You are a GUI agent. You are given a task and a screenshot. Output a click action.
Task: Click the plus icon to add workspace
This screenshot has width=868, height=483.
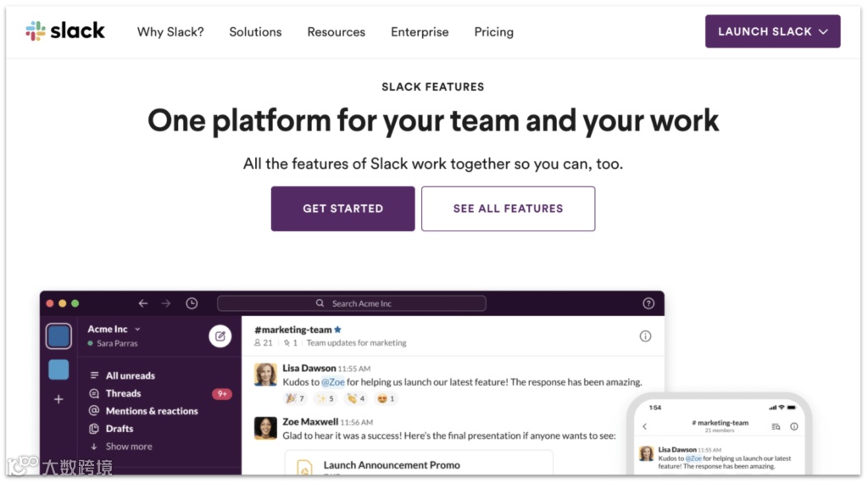pos(58,399)
